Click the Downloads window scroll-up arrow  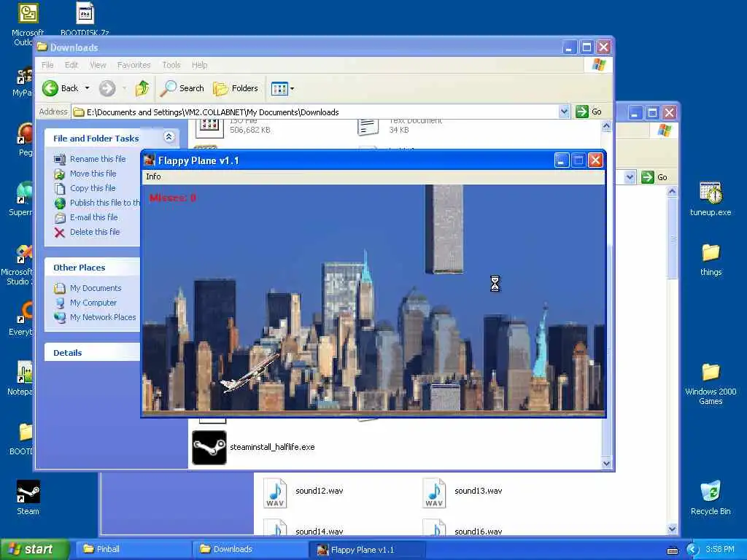pyautogui.click(x=606, y=125)
